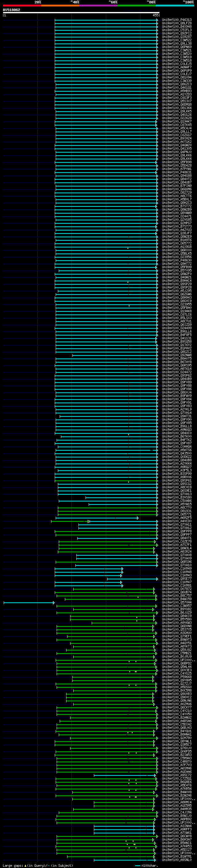Select hit label UniRef100_A8CTT0
Screen dimensions: 197x868
point(176,507)
